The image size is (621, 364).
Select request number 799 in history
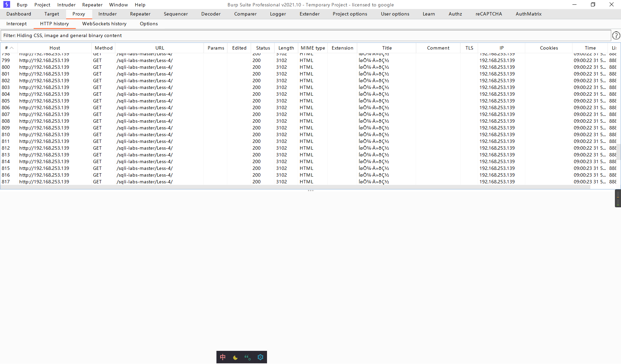tap(308, 60)
